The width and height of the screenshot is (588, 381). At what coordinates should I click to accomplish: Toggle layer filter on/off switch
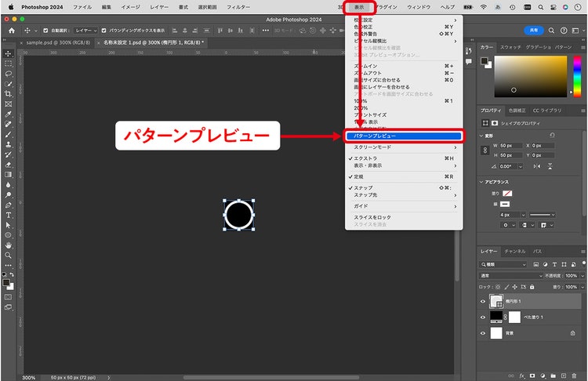click(584, 263)
